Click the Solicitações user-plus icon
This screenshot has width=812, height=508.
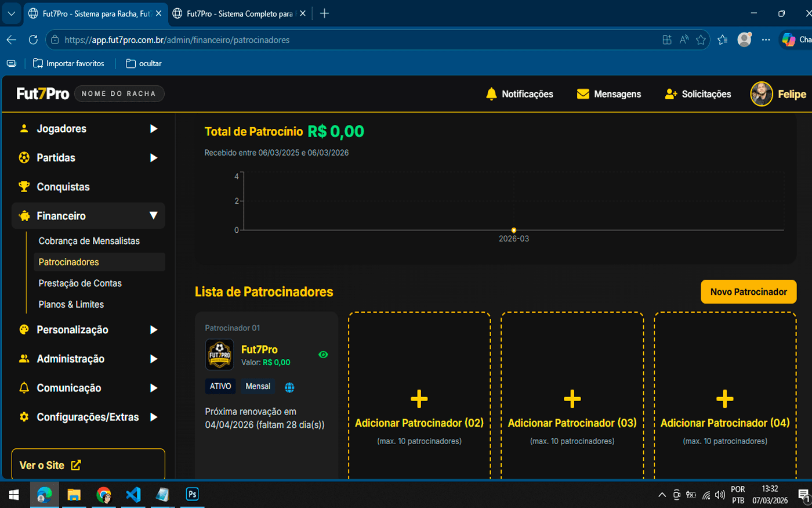tap(671, 94)
